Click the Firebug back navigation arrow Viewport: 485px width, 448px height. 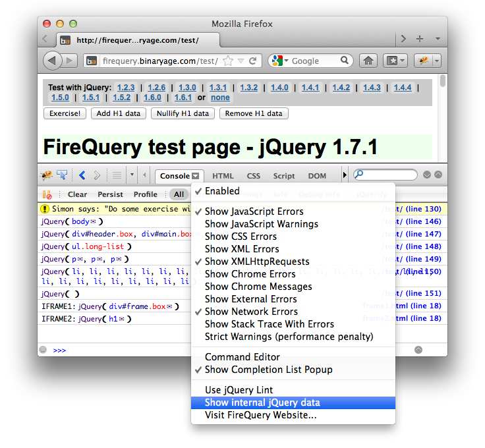[82, 175]
